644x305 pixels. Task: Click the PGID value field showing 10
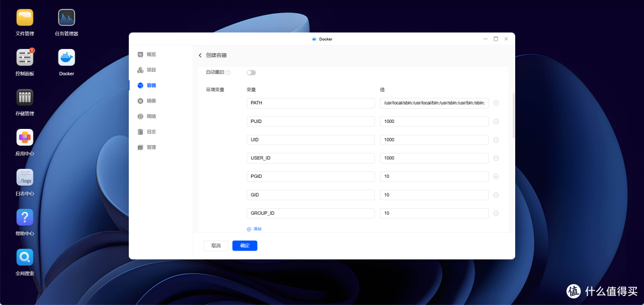(434, 176)
